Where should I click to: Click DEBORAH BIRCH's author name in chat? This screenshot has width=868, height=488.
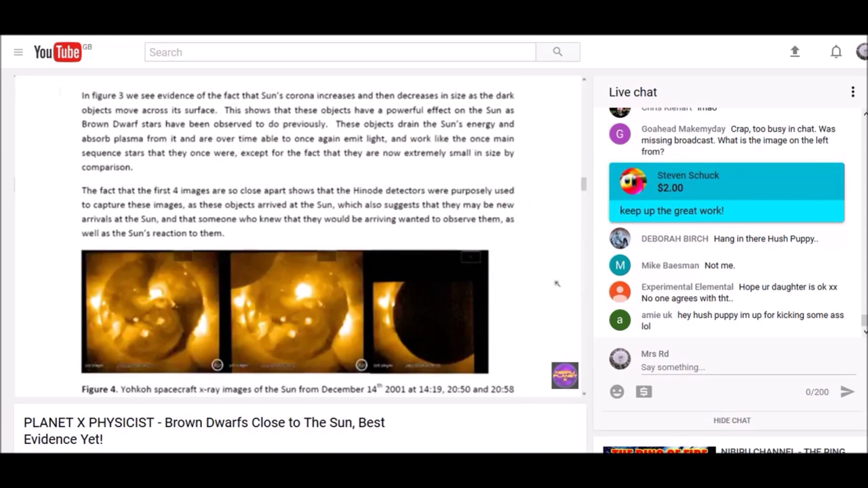pos(675,239)
